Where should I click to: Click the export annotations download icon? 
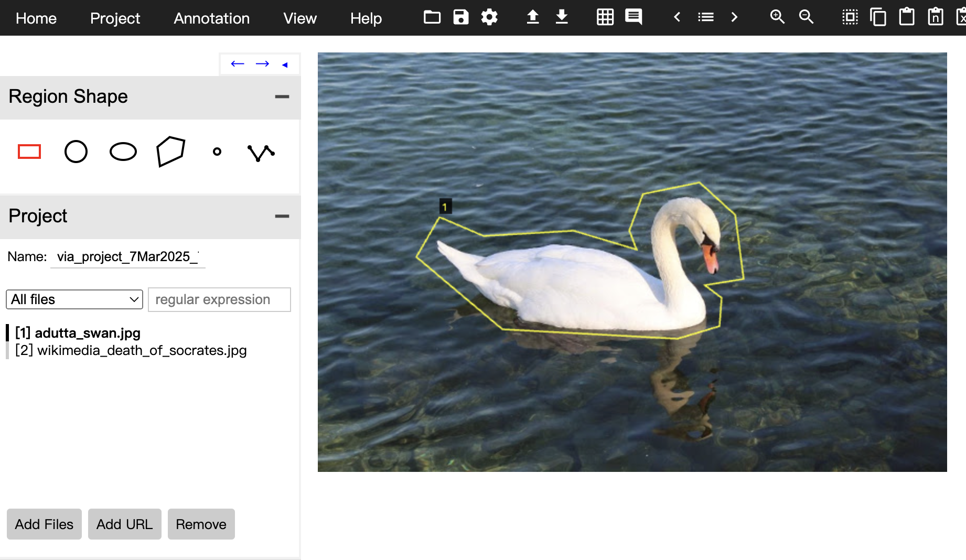tap(562, 17)
